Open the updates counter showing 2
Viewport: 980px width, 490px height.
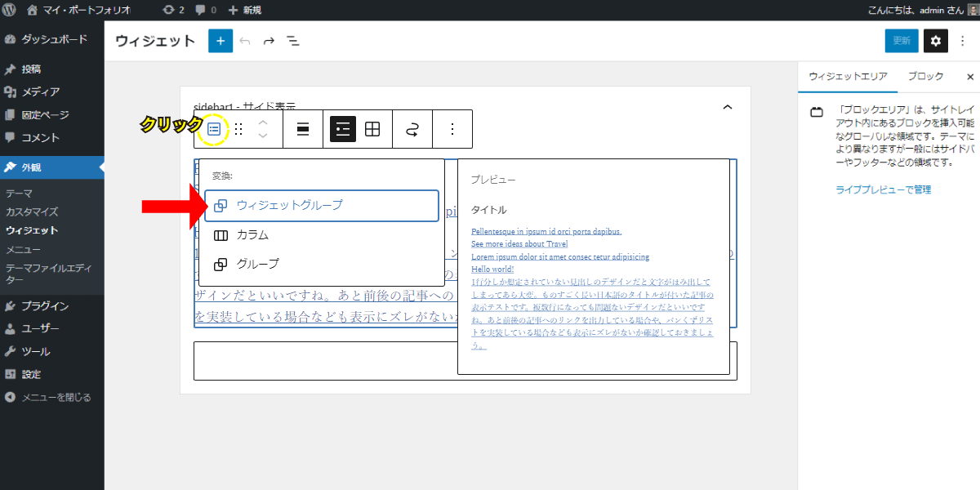(x=173, y=11)
